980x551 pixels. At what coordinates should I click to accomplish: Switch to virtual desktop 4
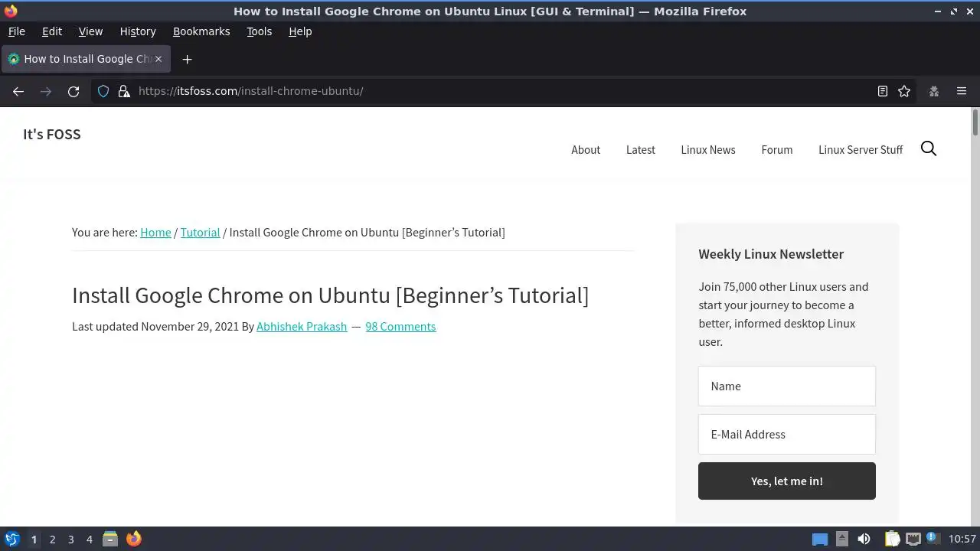pyautogui.click(x=89, y=540)
